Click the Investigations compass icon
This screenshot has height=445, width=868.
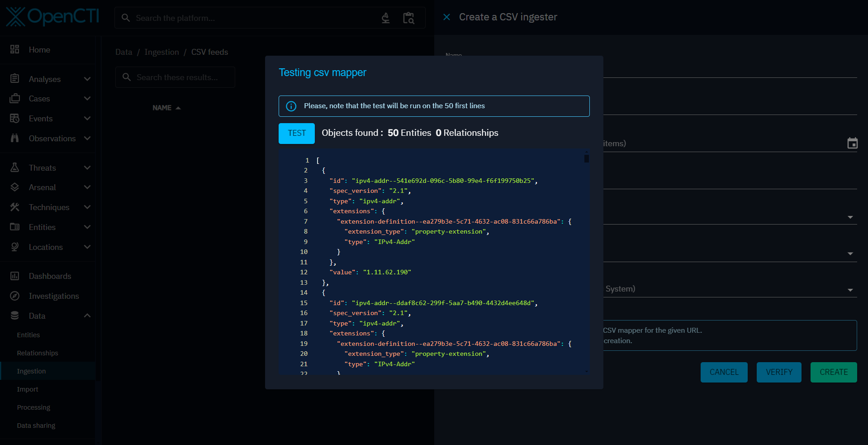(x=14, y=296)
